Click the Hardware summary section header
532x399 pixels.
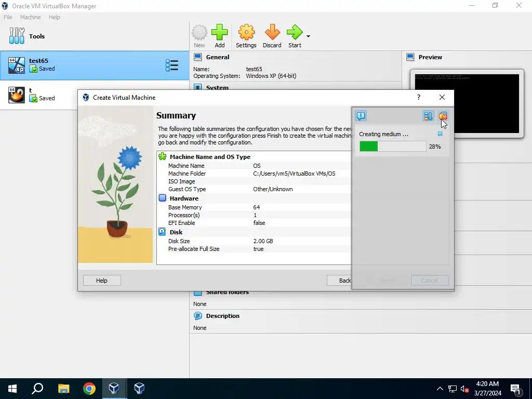point(184,198)
